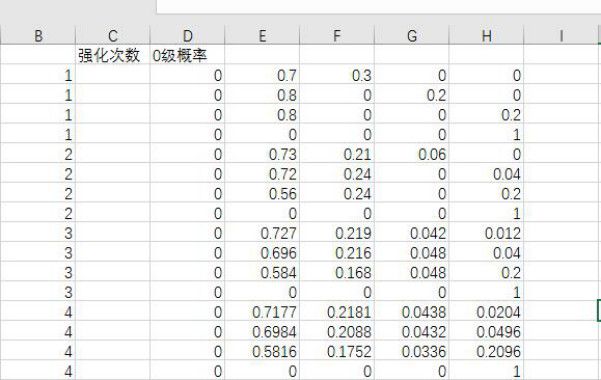Select cell with value 0.73
The image size is (601, 380).
coord(262,154)
